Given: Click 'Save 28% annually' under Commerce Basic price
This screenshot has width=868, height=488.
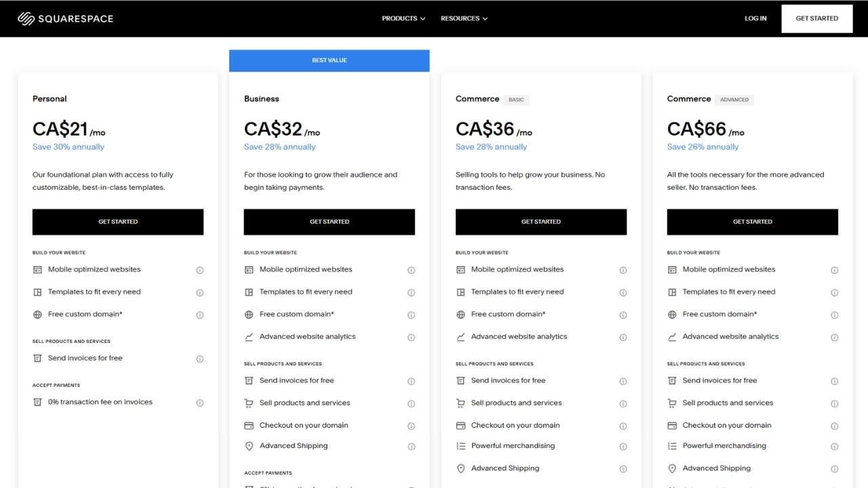Looking at the screenshot, I should tap(492, 146).
